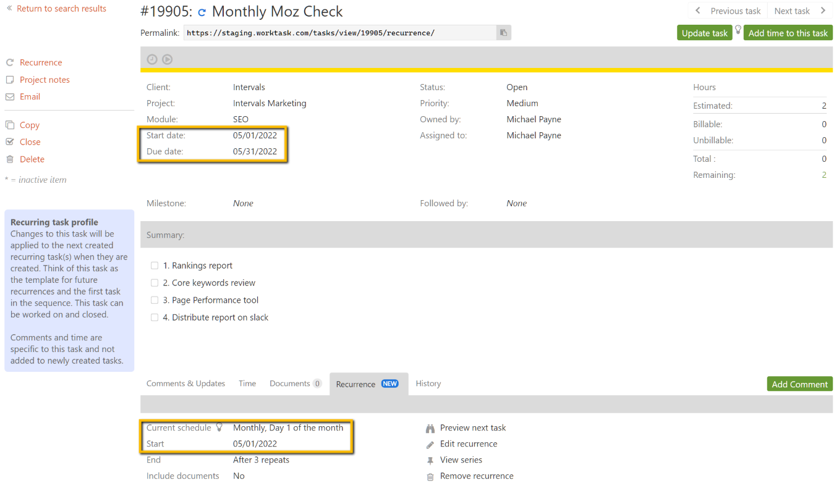Click the binoculars Preview next task icon
Screen dimensions: 834x504
coord(430,428)
